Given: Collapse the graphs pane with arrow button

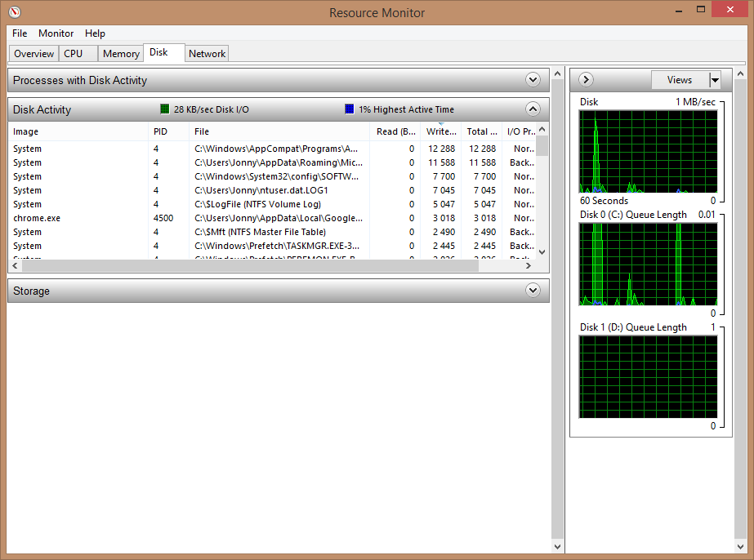Looking at the screenshot, I should click(586, 79).
